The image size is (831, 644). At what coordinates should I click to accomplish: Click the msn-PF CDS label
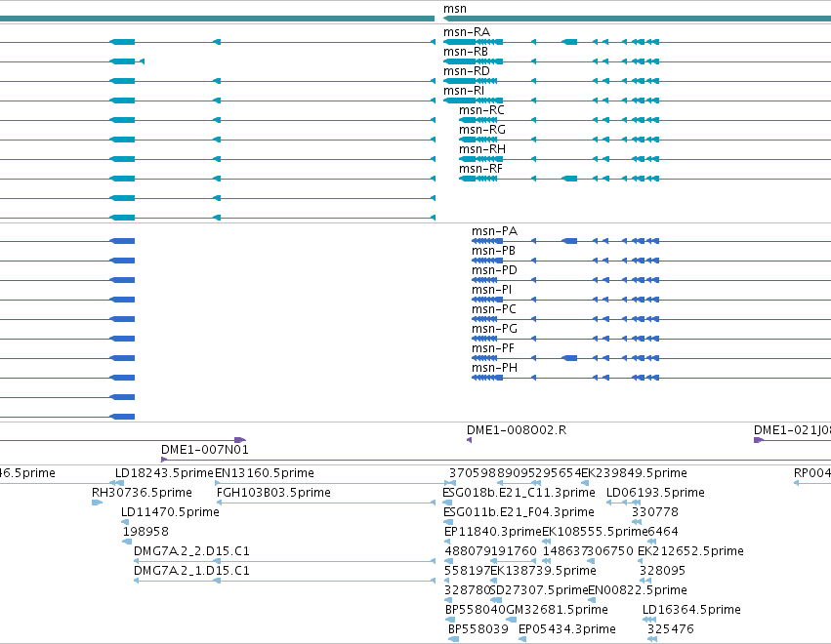coord(493,348)
